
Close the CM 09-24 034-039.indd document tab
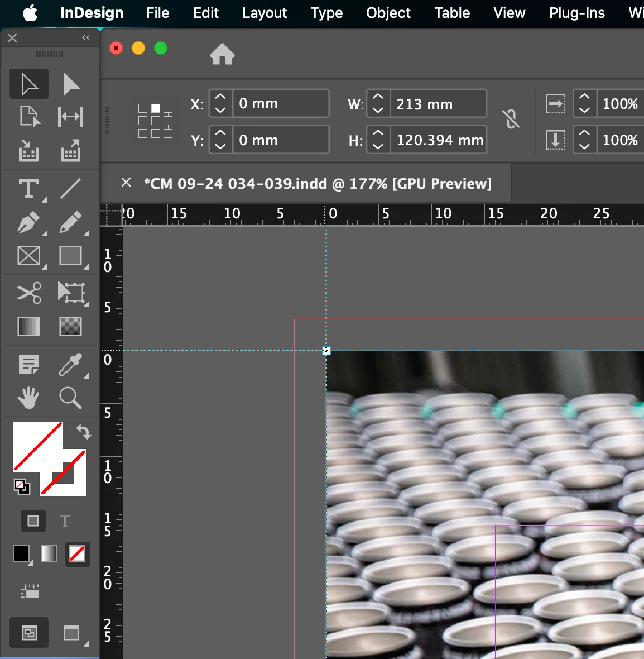pos(126,183)
